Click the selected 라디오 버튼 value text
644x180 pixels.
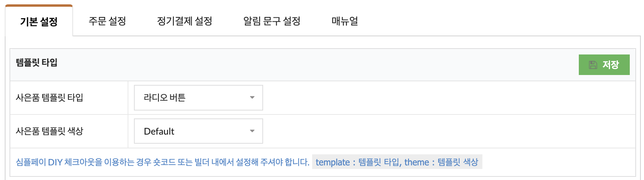164,97
